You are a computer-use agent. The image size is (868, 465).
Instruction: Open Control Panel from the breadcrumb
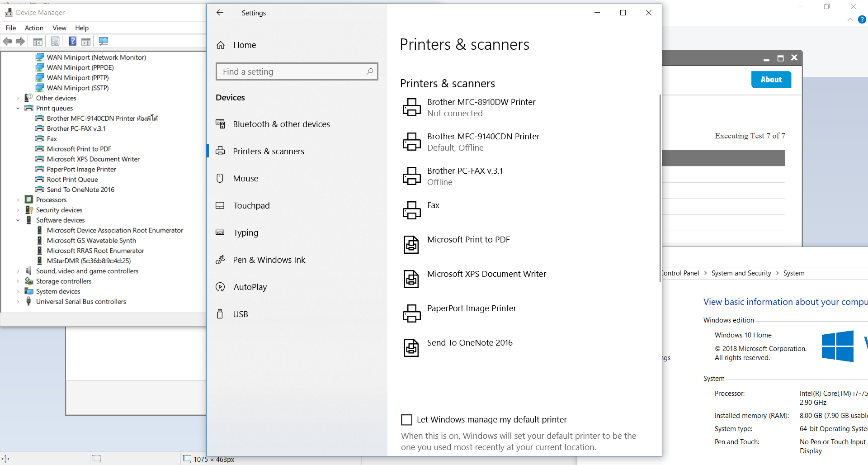(x=680, y=273)
